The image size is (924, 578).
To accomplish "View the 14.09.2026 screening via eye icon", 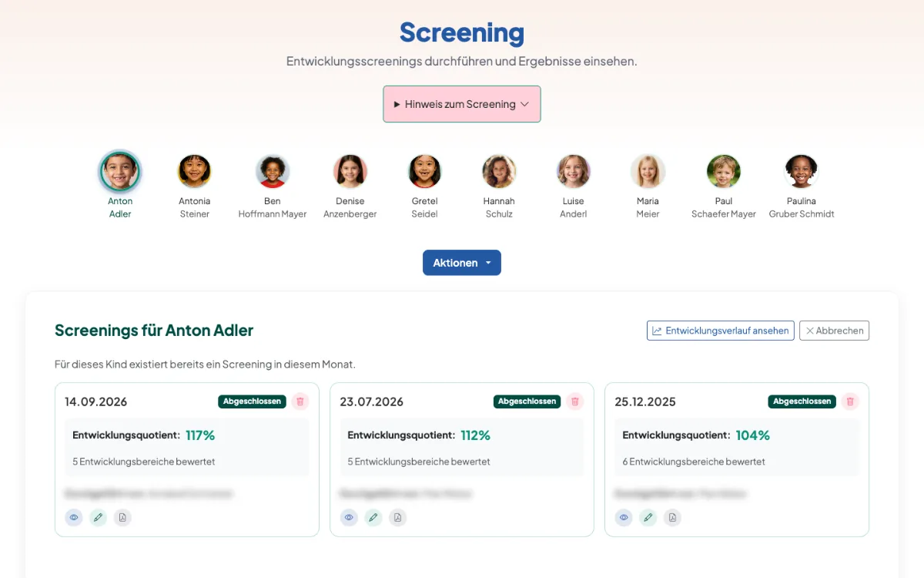I will coord(74,517).
